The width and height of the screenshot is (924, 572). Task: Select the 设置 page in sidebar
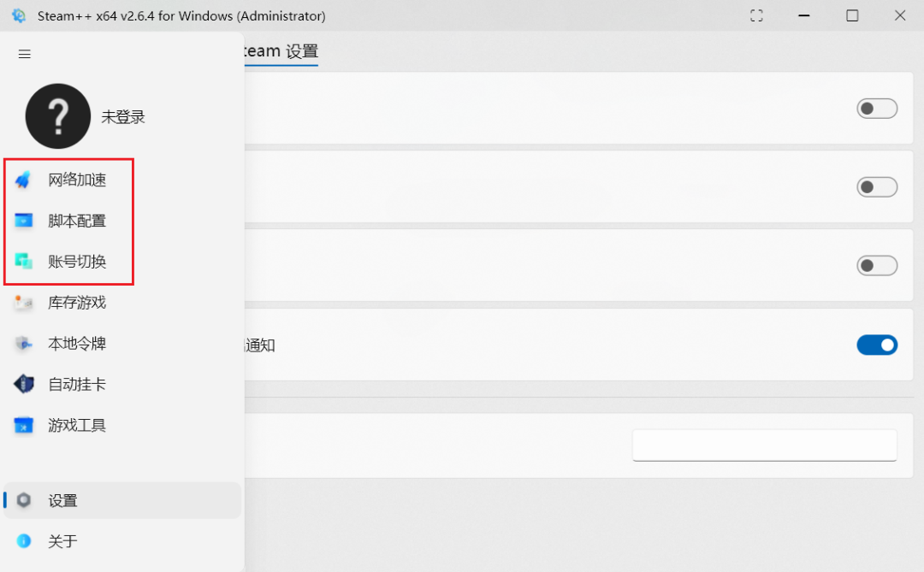point(122,501)
